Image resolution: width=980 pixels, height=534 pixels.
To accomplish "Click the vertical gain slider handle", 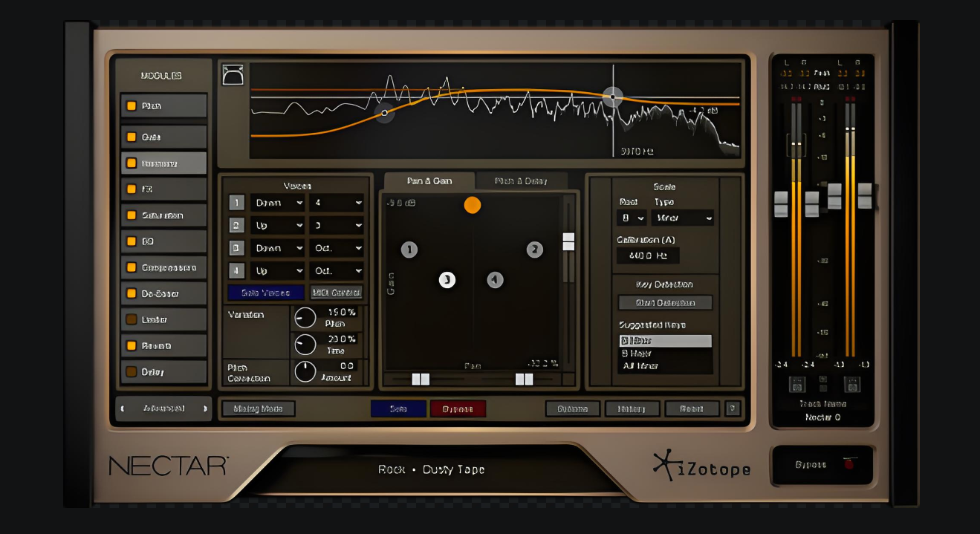I will tap(568, 241).
